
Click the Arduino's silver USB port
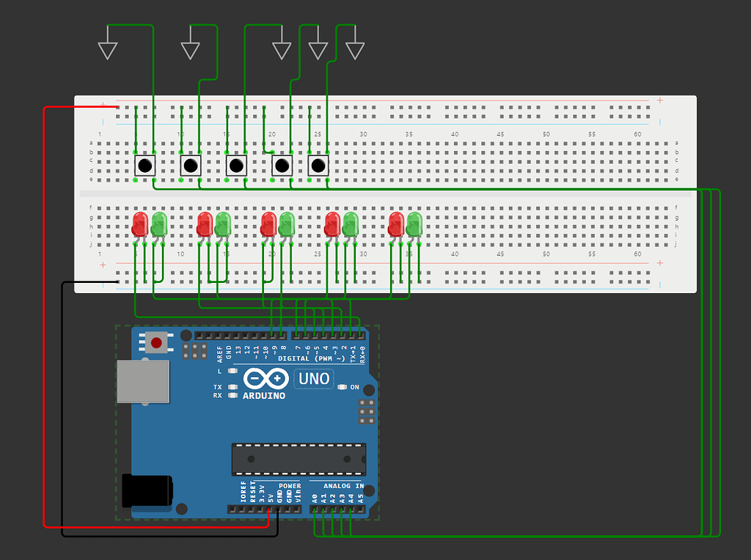pyautogui.click(x=143, y=381)
